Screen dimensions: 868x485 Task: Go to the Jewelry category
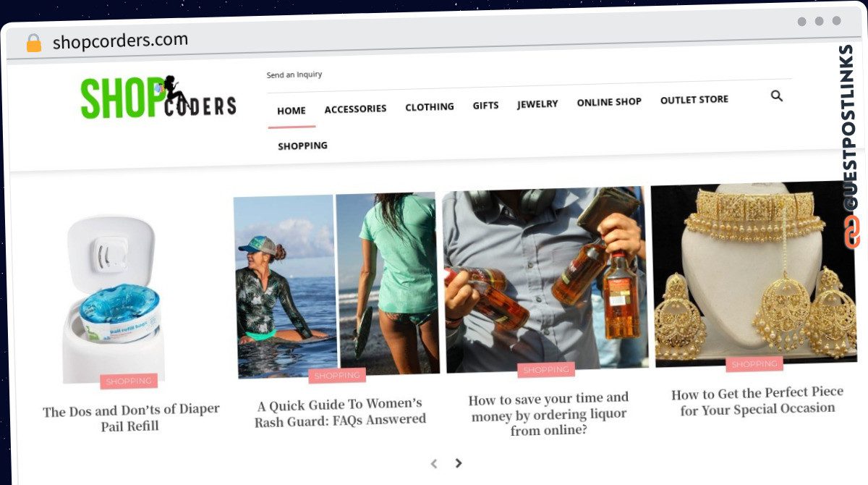(x=537, y=104)
